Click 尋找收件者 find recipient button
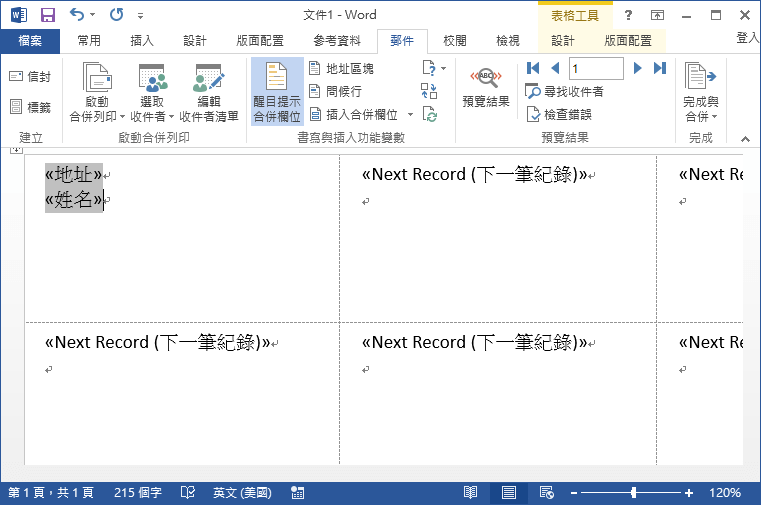This screenshot has height=505, width=761. [x=565, y=92]
